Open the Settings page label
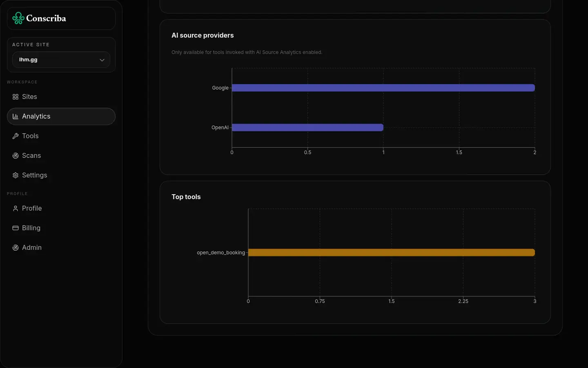588x368 pixels. (x=35, y=175)
